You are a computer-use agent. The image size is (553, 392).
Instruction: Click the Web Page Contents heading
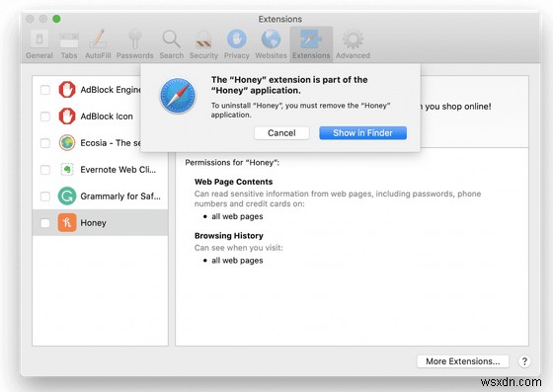pos(233,182)
